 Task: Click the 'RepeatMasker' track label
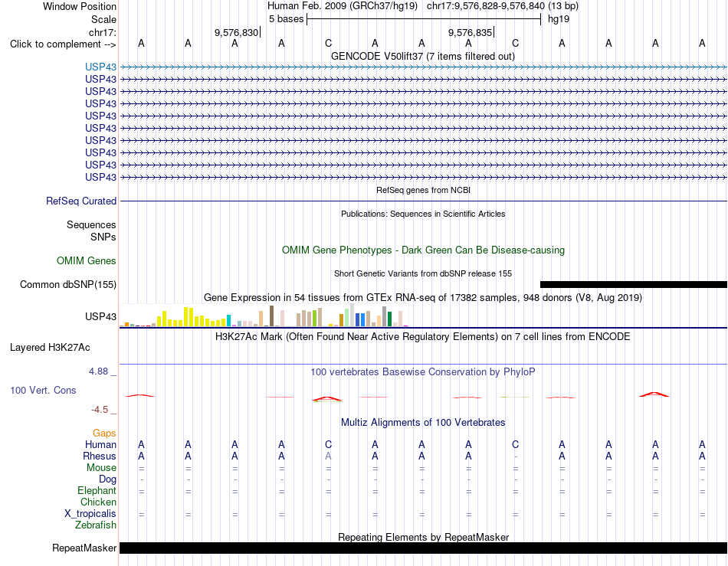(84, 548)
